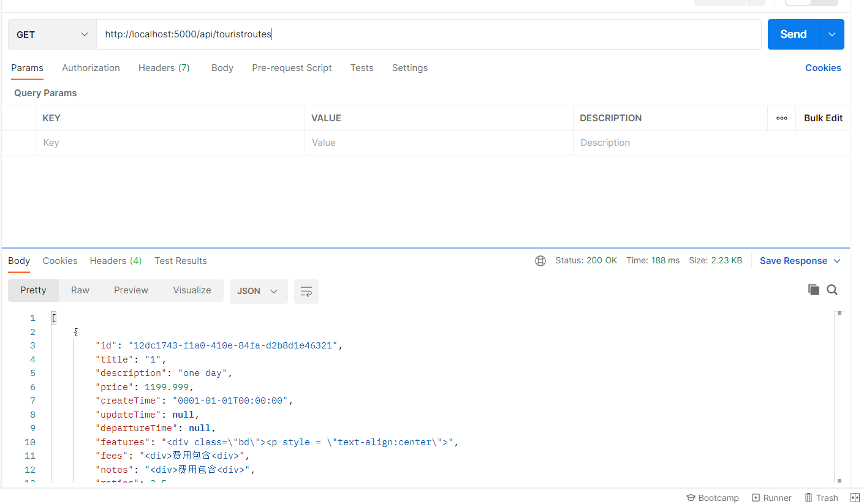Expand the Save Response dropdown

[x=800, y=261]
